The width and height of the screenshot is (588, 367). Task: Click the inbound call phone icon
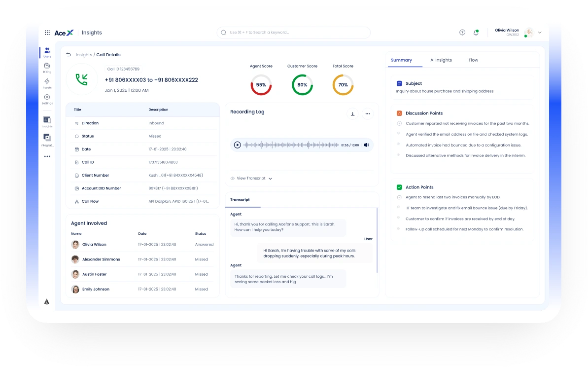pos(82,79)
